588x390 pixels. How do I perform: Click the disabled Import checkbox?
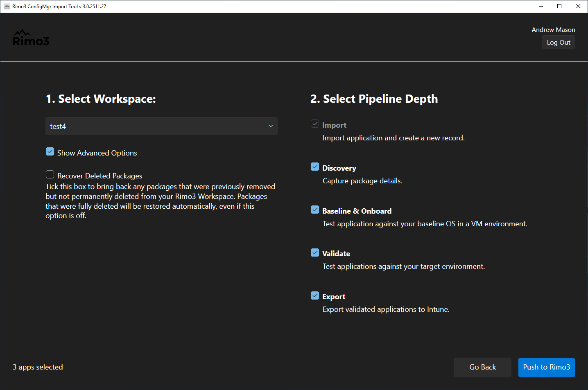click(x=315, y=124)
